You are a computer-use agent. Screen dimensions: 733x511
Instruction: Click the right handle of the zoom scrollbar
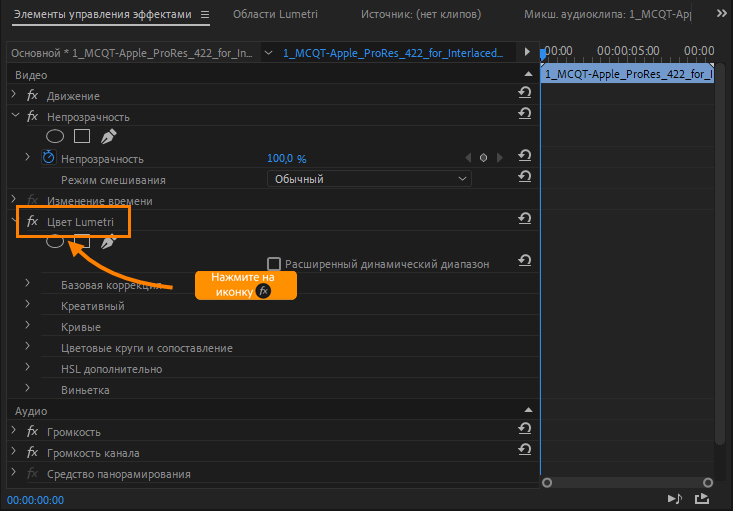[708, 482]
